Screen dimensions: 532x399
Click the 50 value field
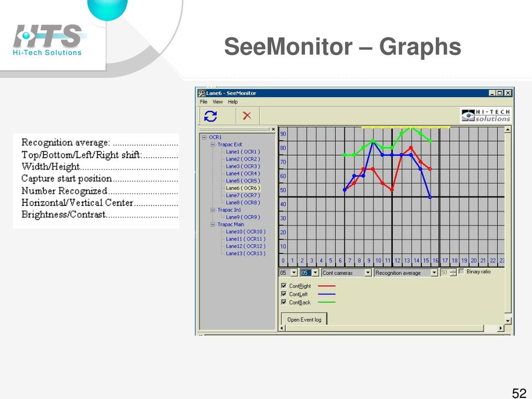pyautogui.click(x=445, y=273)
